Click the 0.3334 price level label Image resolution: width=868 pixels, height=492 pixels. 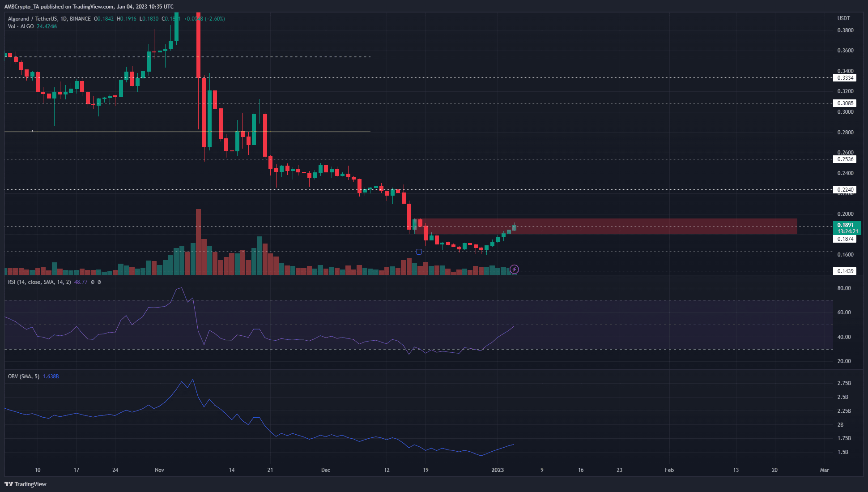pyautogui.click(x=845, y=78)
